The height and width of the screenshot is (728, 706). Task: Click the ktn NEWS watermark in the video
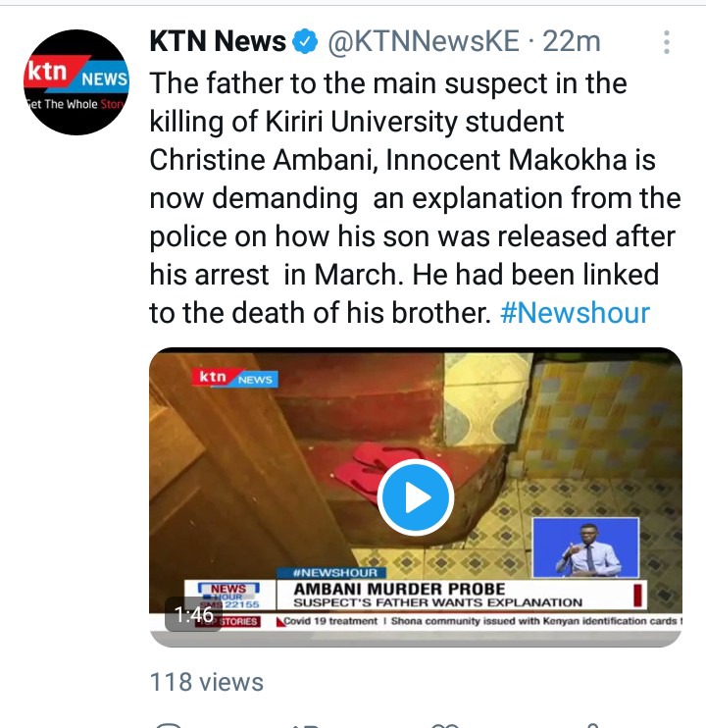(234, 378)
